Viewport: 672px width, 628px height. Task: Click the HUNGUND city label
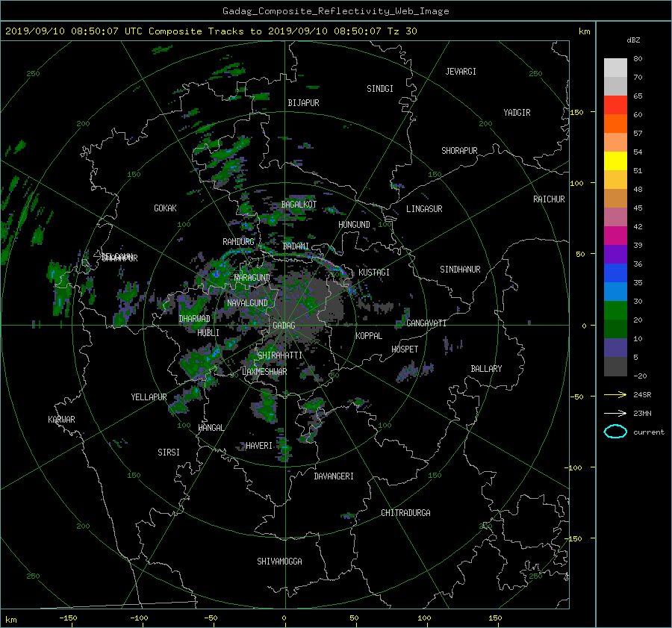pos(354,225)
